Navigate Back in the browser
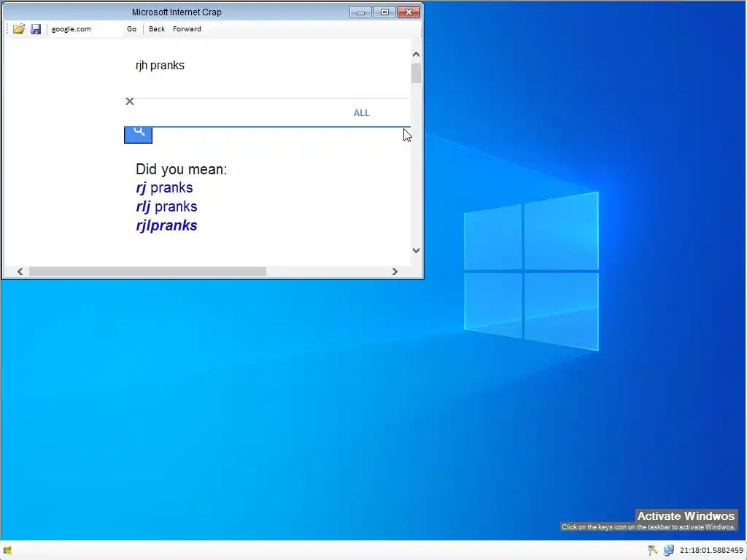This screenshot has width=747, height=560. pos(157,29)
